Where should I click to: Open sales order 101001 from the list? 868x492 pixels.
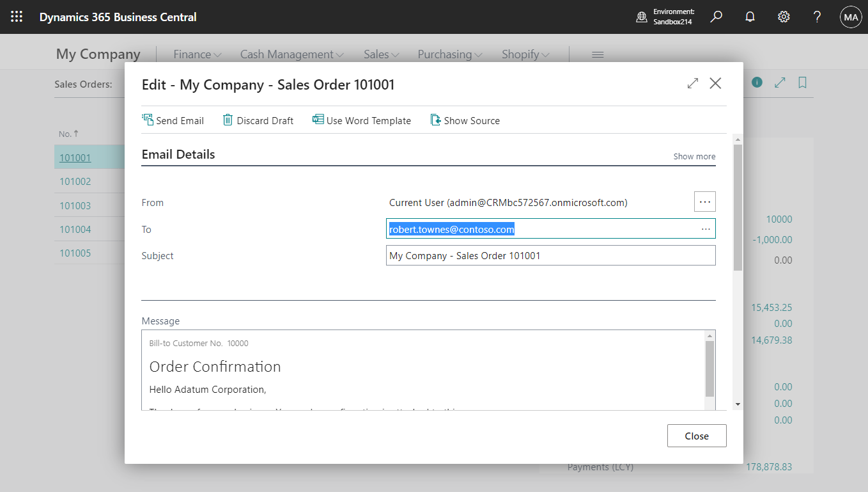coord(75,157)
